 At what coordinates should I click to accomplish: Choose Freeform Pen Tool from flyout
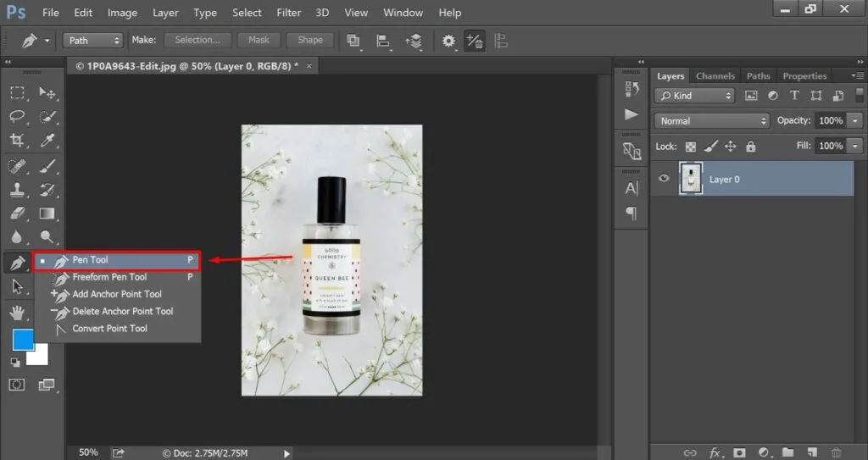(x=109, y=277)
